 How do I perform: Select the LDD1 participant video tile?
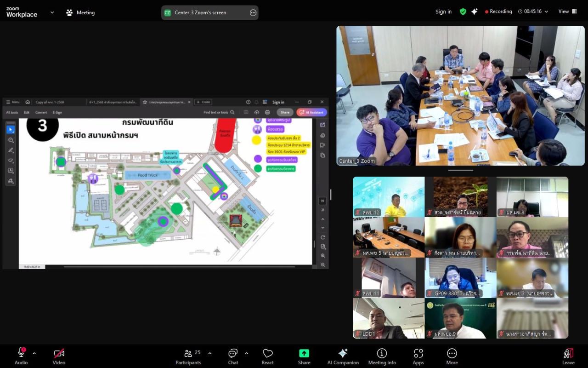coord(389,318)
